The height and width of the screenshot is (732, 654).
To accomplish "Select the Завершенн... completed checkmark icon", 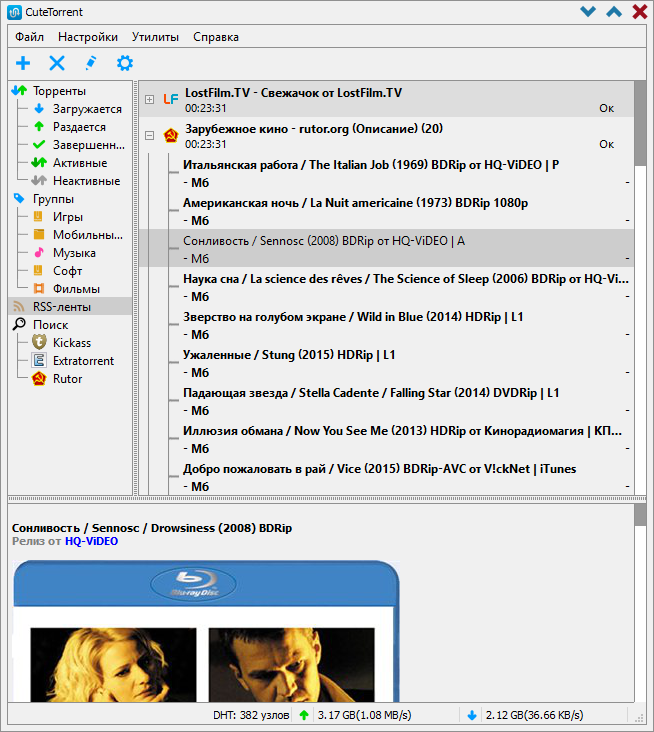I will 39,145.
